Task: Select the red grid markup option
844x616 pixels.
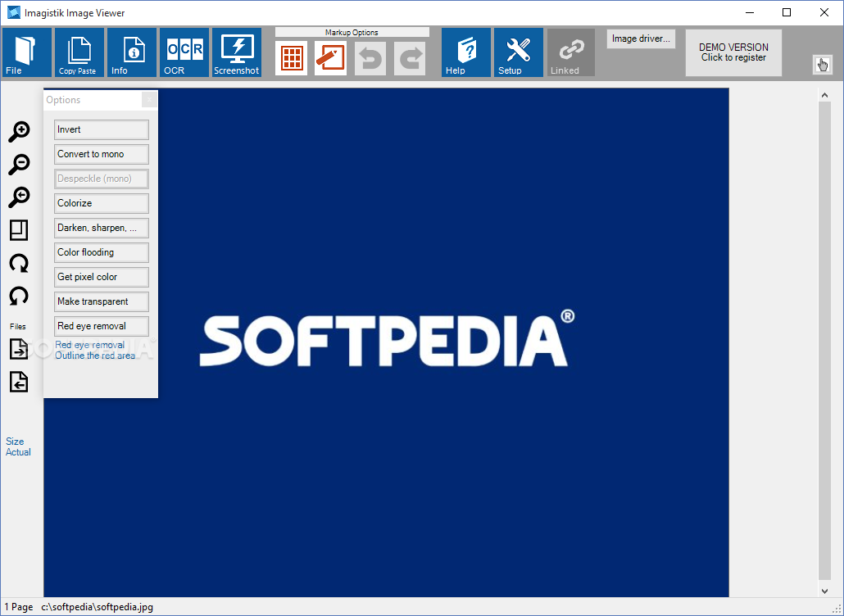Action: tap(292, 58)
